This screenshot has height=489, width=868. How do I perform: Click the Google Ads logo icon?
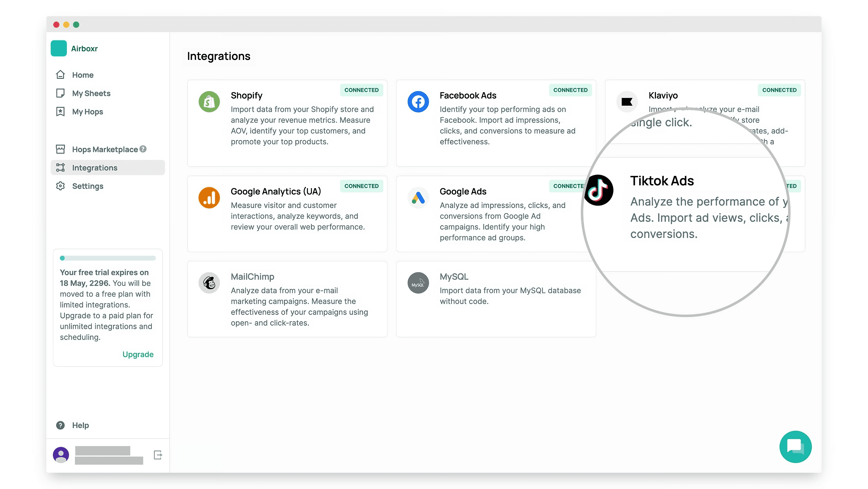pyautogui.click(x=418, y=198)
